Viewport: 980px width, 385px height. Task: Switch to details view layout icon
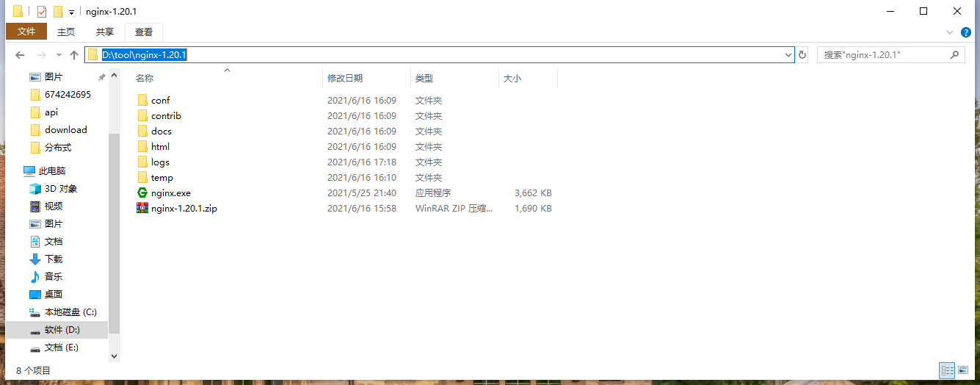948,370
